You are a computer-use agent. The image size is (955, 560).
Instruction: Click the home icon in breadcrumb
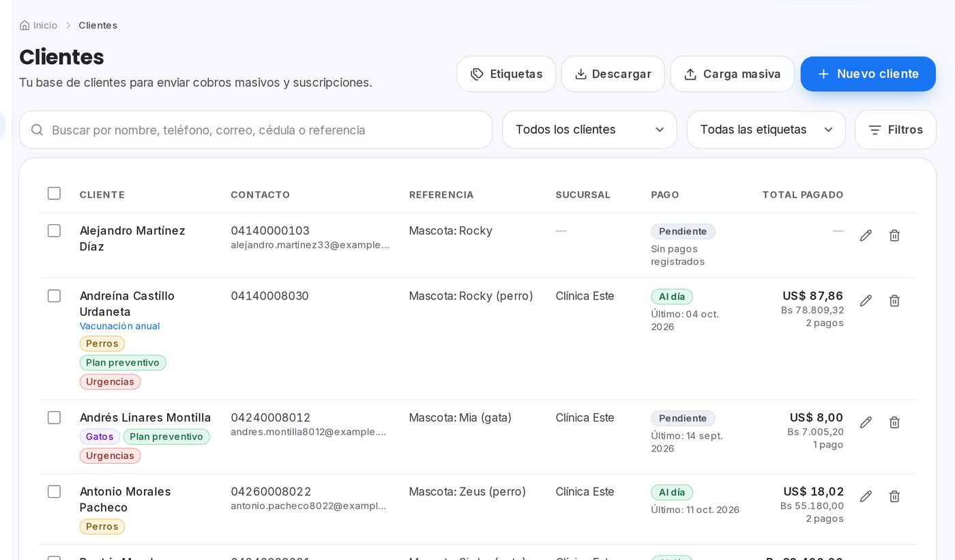[x=25, y=25]
